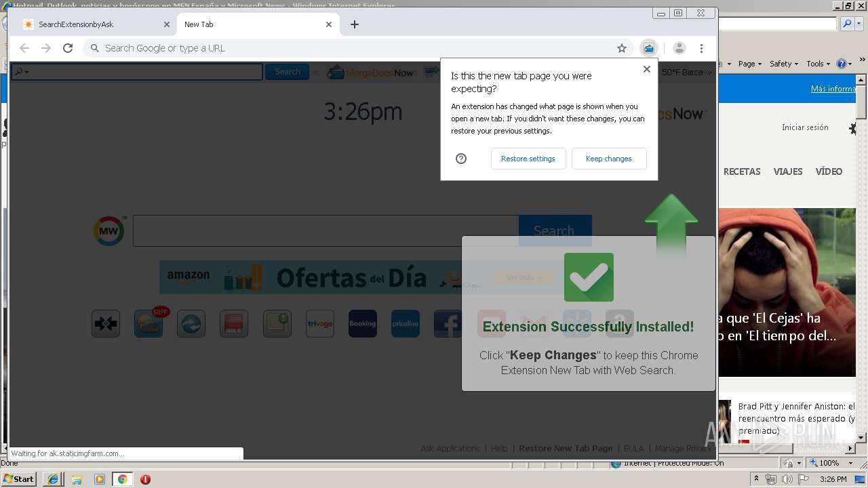Click the Internet Explorer search box
Image resolution: width=868 pixels, height=488 pixels.
tap(777, 24)
